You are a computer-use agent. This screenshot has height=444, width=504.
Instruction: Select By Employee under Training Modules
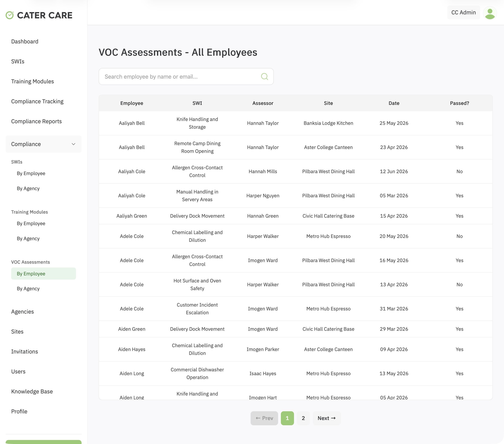coord(31,223)
